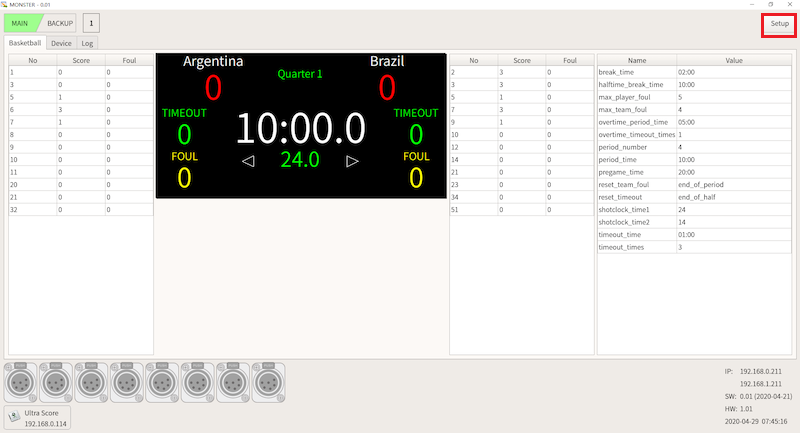Click the 10:00.0 game clock display
This screenshot has height=433, width=800.
point(300,129)
